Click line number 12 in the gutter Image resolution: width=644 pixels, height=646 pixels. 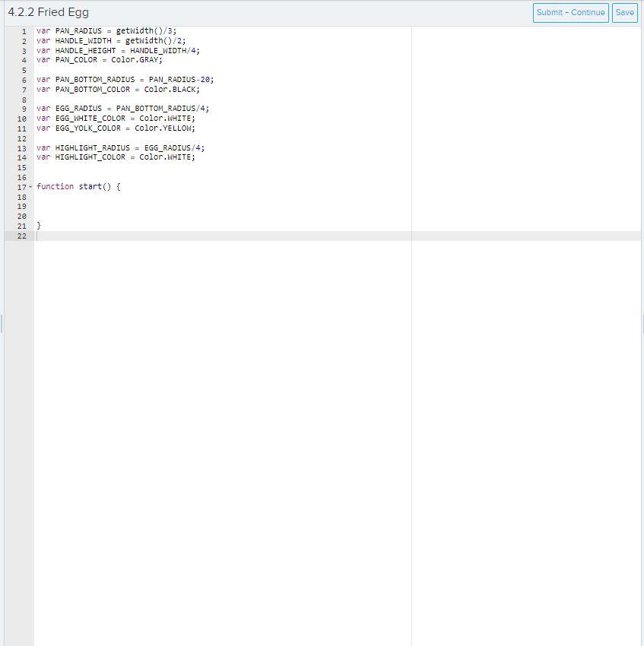click(22, 139)
